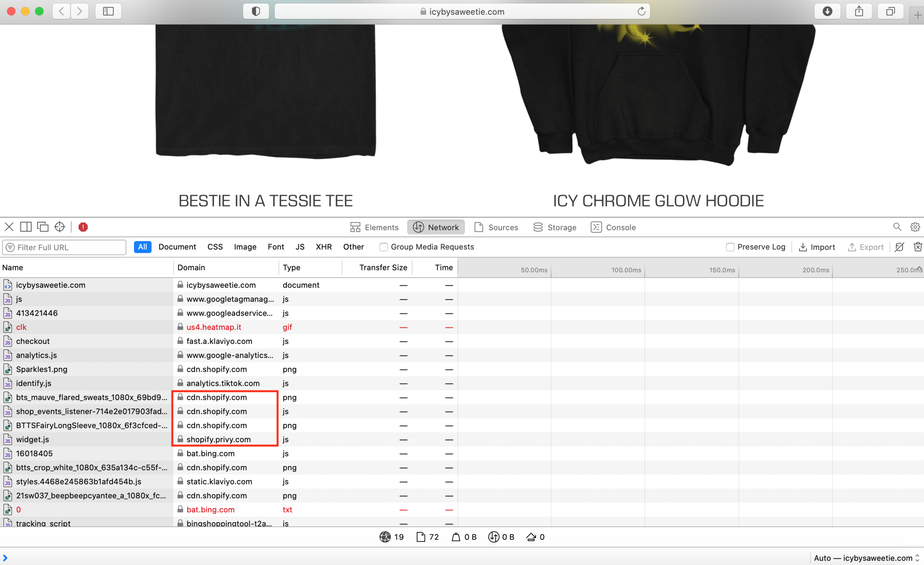Select the All filter
Viewport: 924px width, 565px height.
143,247
